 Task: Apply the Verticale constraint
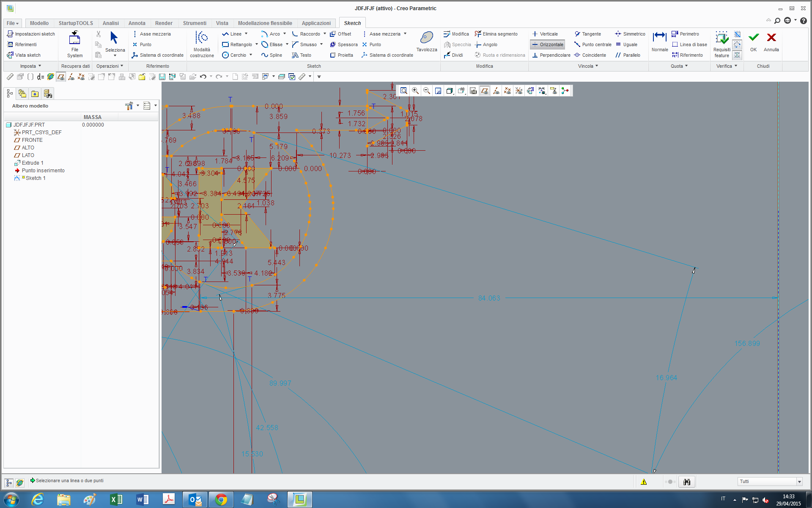click(x=545, y=34)
